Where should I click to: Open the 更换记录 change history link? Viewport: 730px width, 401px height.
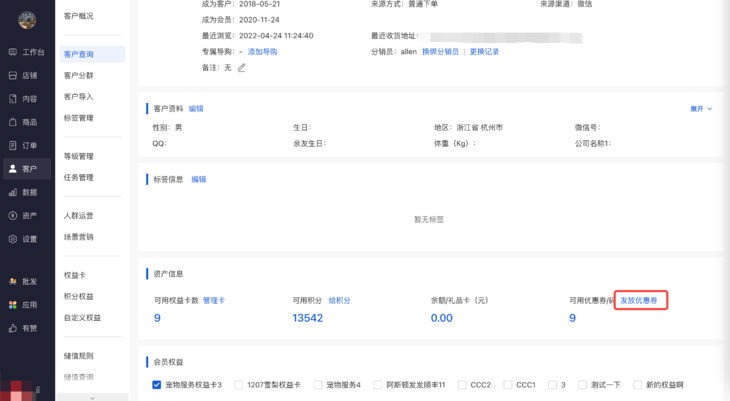pyautogui.click(x=484, y=52)
